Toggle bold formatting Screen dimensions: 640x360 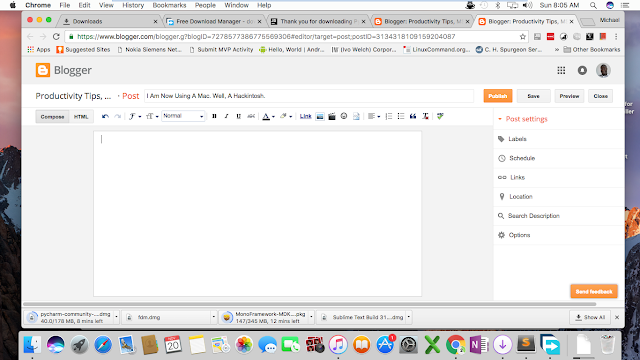(214, 116)
